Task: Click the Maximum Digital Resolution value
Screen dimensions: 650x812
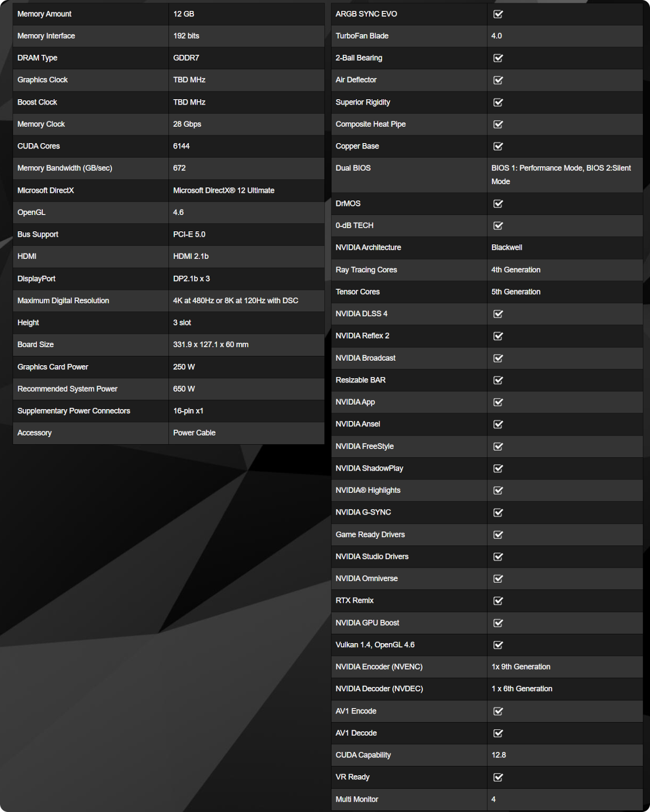Action: pos(236,301)
